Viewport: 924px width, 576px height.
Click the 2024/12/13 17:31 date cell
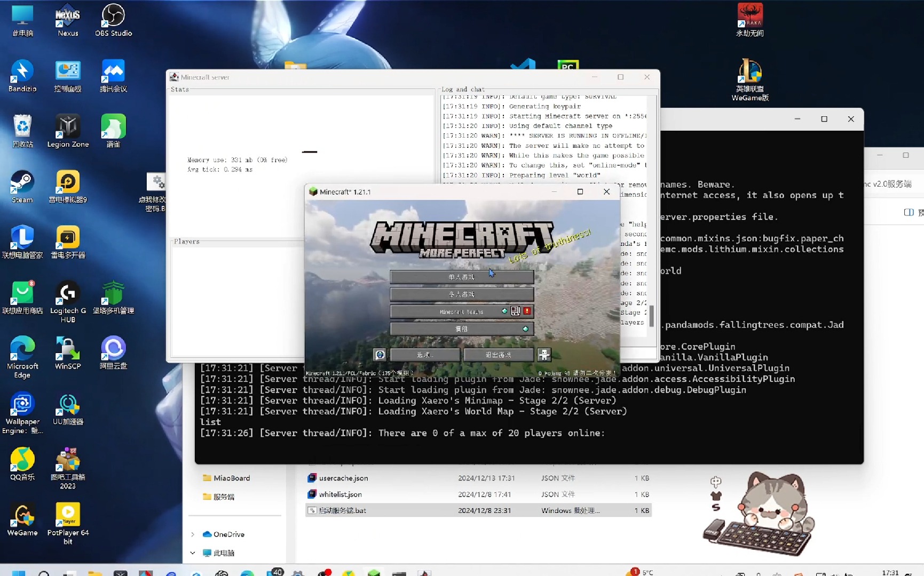coord(486,478)
